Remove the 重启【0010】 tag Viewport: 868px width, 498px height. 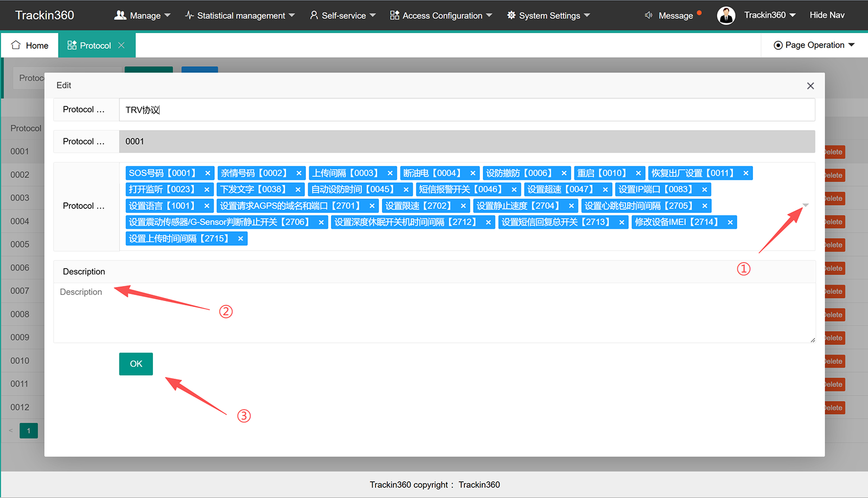click(639, 173)
